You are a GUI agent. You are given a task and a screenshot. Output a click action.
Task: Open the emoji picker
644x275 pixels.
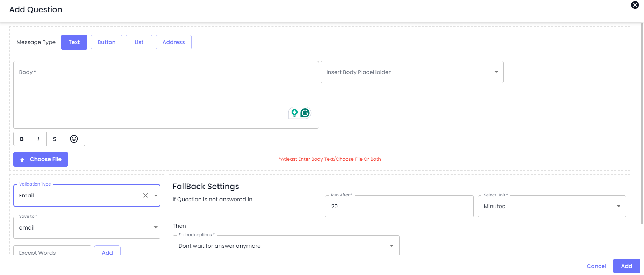point(74,139)
